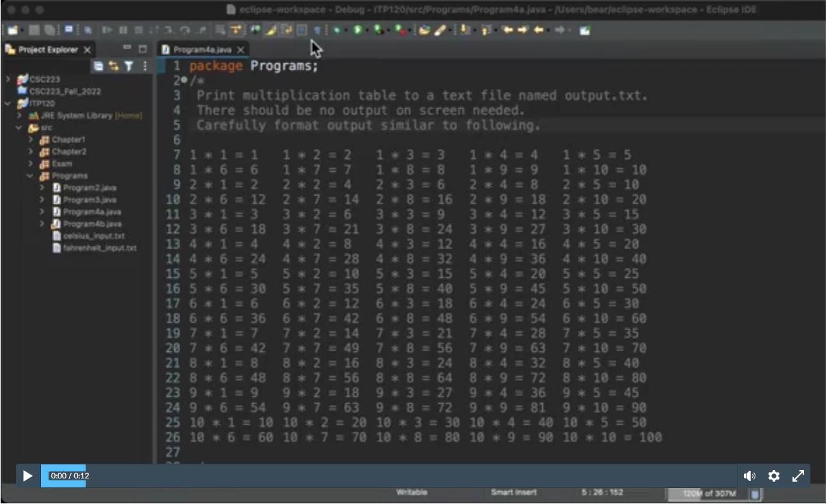Expand the Chapter2 package
827x504 pixels.
[31, 152]
